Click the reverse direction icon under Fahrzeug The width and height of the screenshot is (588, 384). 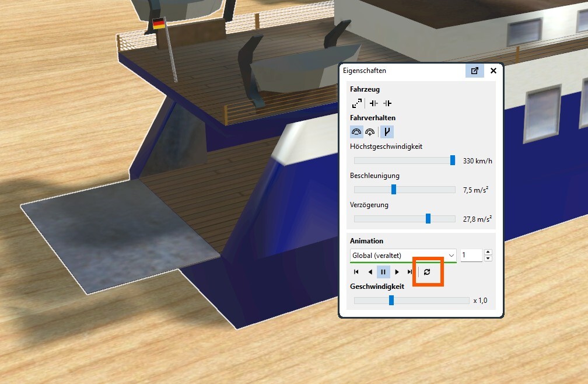356,103
